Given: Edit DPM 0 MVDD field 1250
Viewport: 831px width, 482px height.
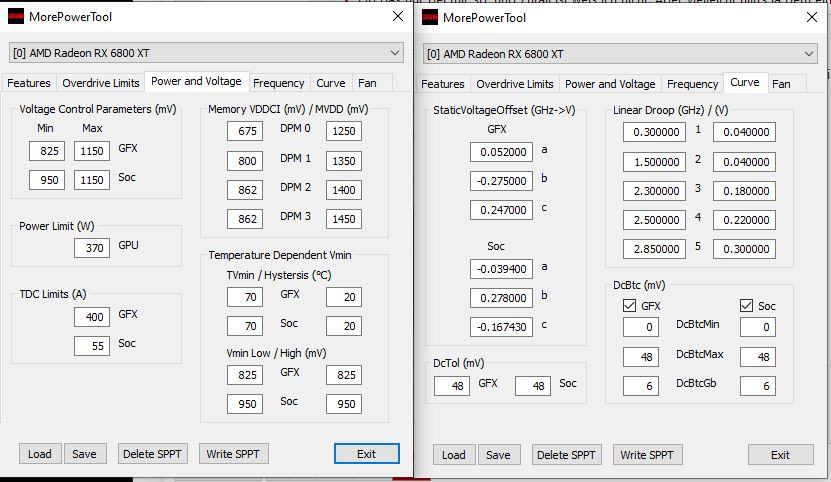Looking at the screenshot, I should [344, 131].
